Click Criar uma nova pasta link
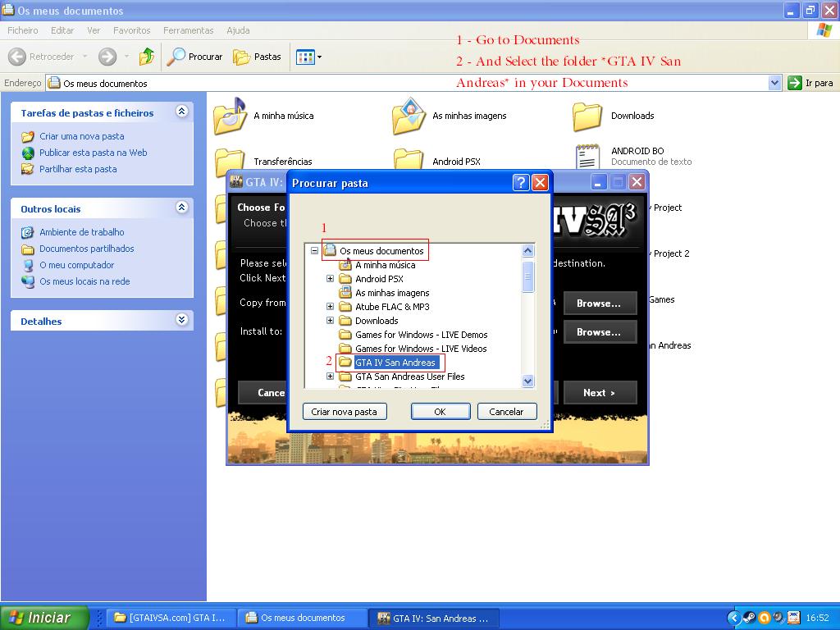Image resolution: width=840 pixels, height=630 pixels. point(81,136)
